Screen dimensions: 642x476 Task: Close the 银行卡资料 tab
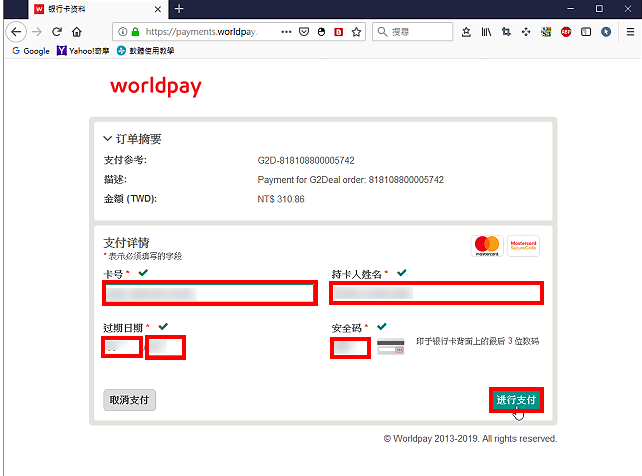pyautogui.click(x=158, y=9)
